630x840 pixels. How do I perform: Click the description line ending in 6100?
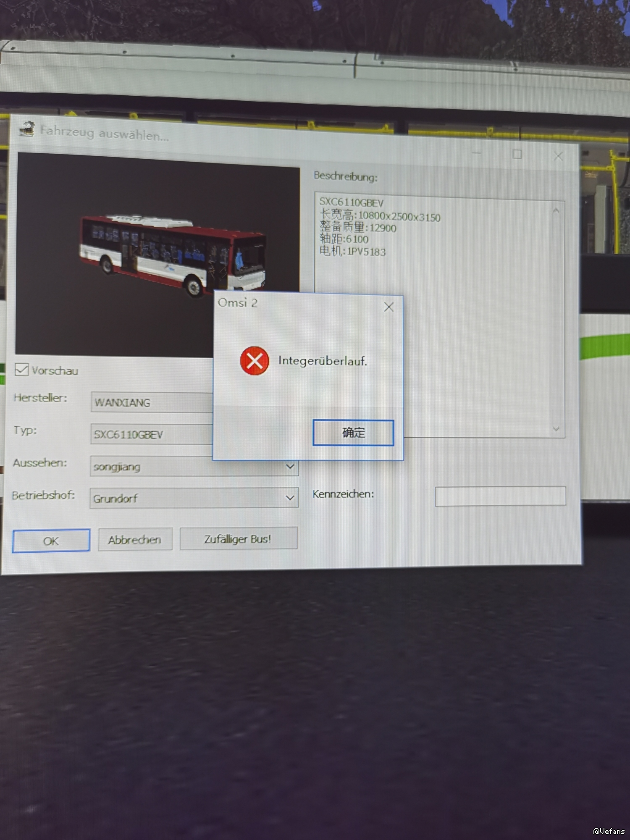(x=344, y=239)
